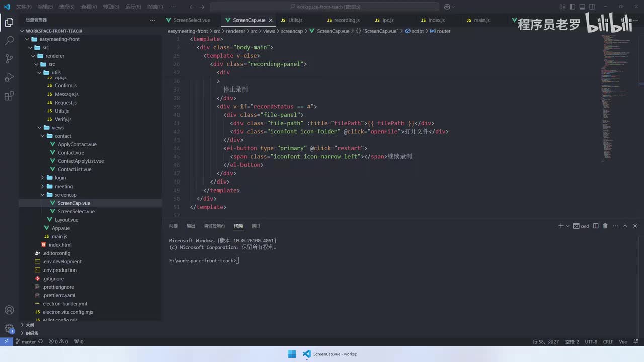
Task: Click the Accounts icon in activity bar
Action: tap(9, 310)
